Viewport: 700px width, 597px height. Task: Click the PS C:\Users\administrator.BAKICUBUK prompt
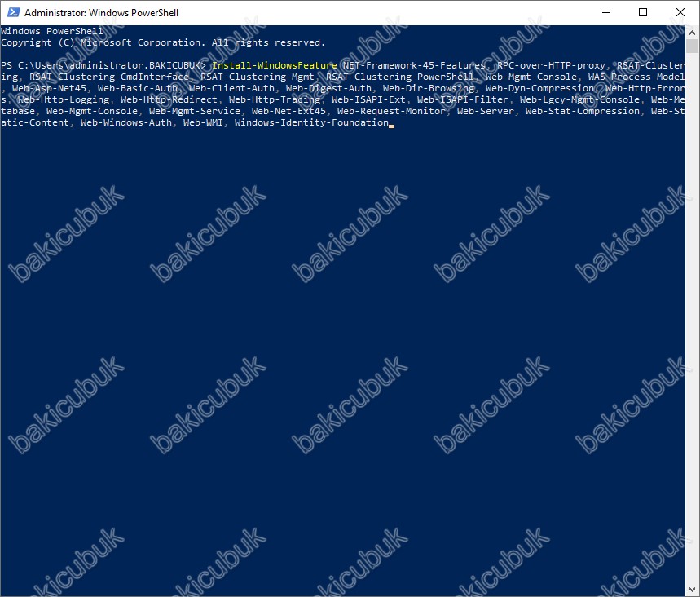[103, 65]
